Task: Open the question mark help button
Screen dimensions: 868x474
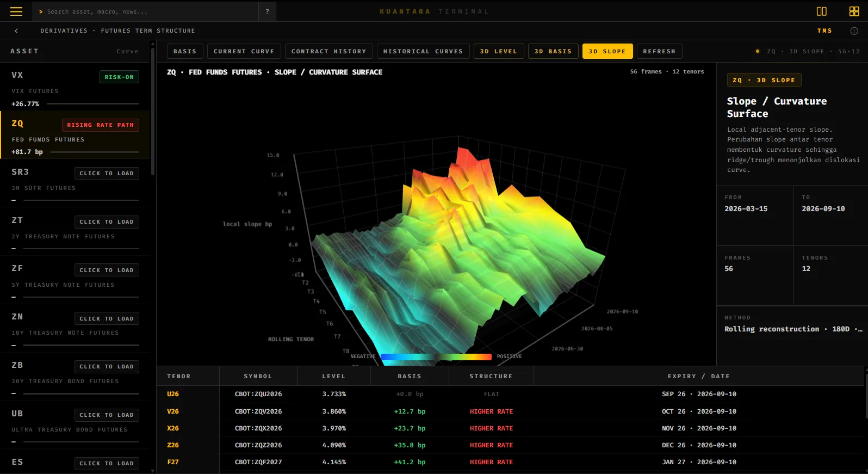Action: 267,11
